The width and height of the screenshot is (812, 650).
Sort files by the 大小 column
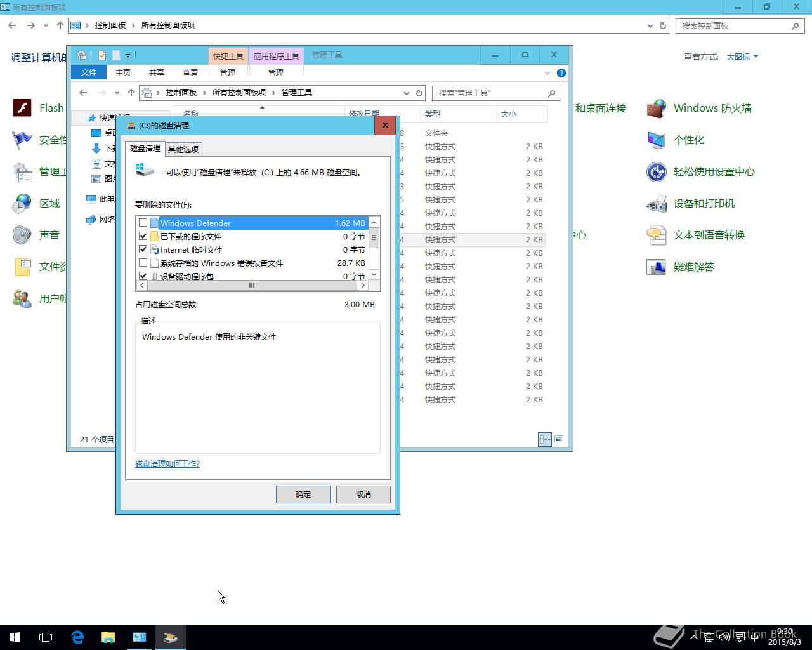point(522,114)
